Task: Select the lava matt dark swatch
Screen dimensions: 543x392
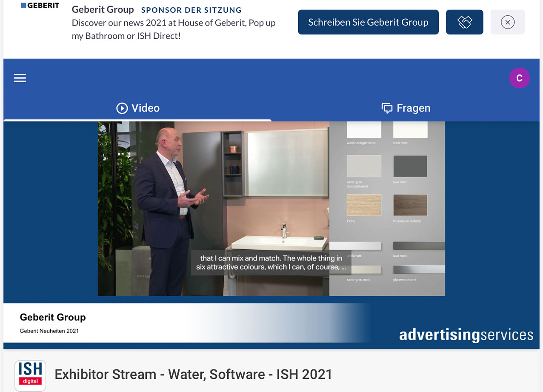Action: (410, 166)
